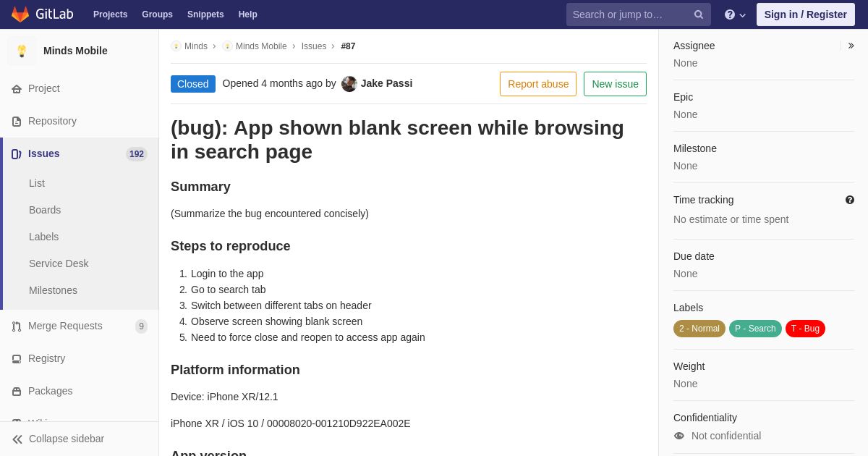Viewport: 868px width, 456px height.
Task: Click the Merge Requests count badge 9
Action: [141, 326]
